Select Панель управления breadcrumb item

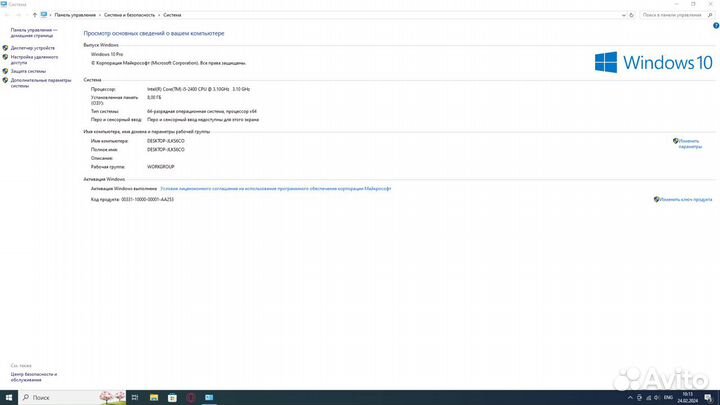75,15
